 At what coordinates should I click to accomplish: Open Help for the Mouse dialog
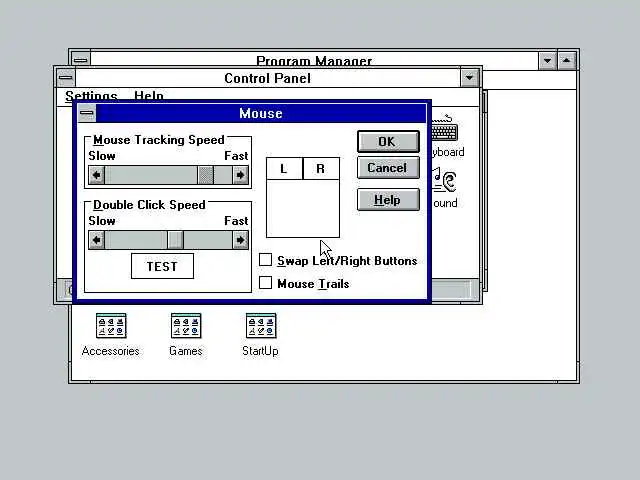click(388, 200)
